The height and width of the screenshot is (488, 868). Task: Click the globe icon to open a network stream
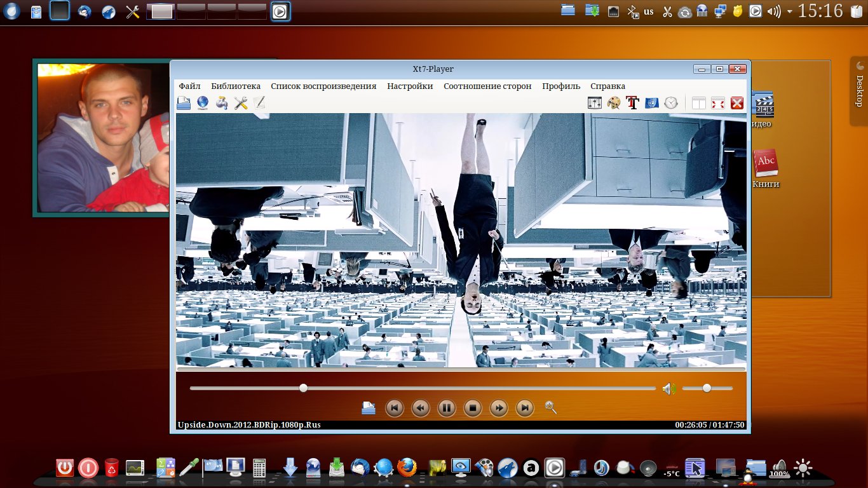click(x=203, y=103)
